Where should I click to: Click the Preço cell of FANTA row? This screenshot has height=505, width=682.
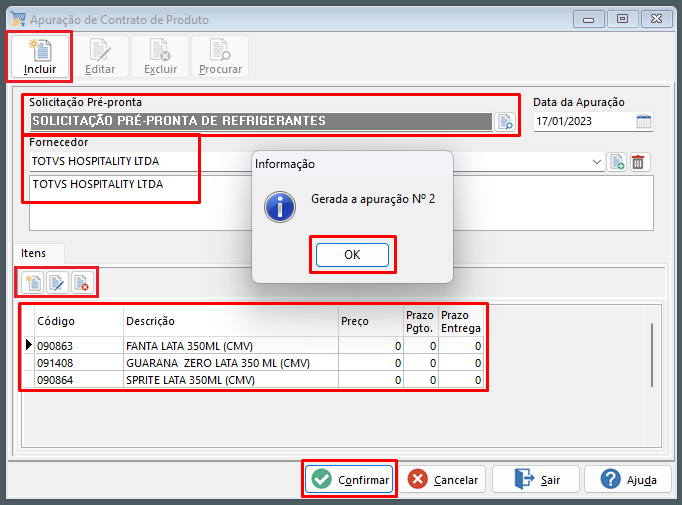pos(371,346)
